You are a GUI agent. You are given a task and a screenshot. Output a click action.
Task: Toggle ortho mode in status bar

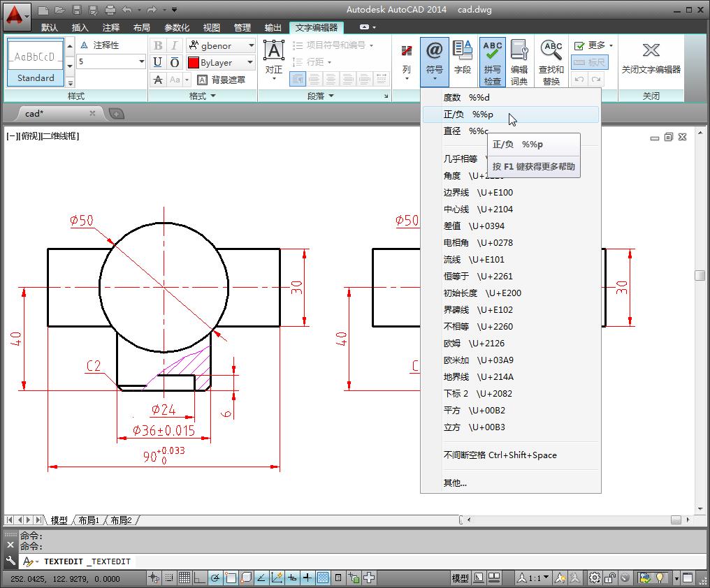(199, 578)
